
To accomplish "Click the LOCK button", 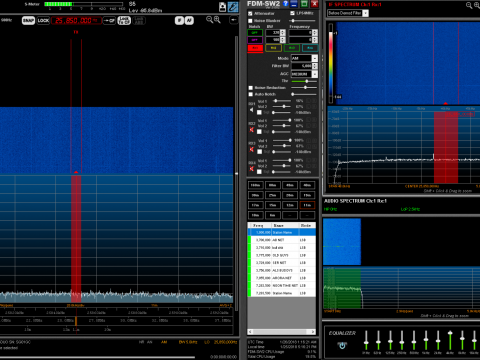I will [x=43, y=20].
